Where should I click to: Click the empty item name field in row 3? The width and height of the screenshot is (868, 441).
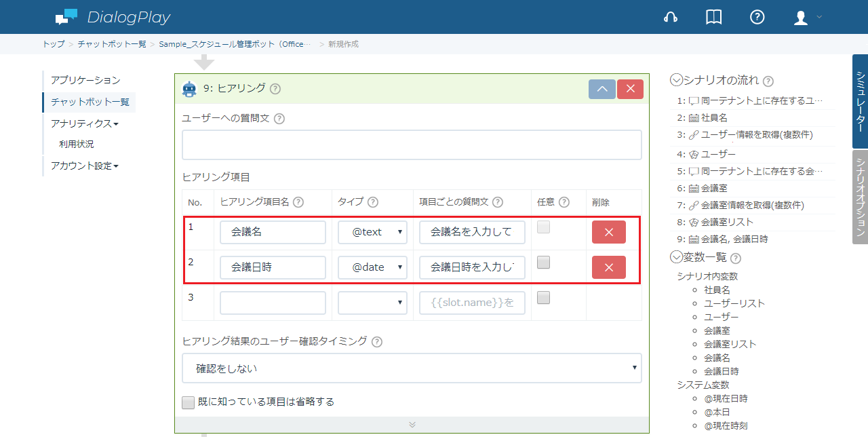[273, 303]
